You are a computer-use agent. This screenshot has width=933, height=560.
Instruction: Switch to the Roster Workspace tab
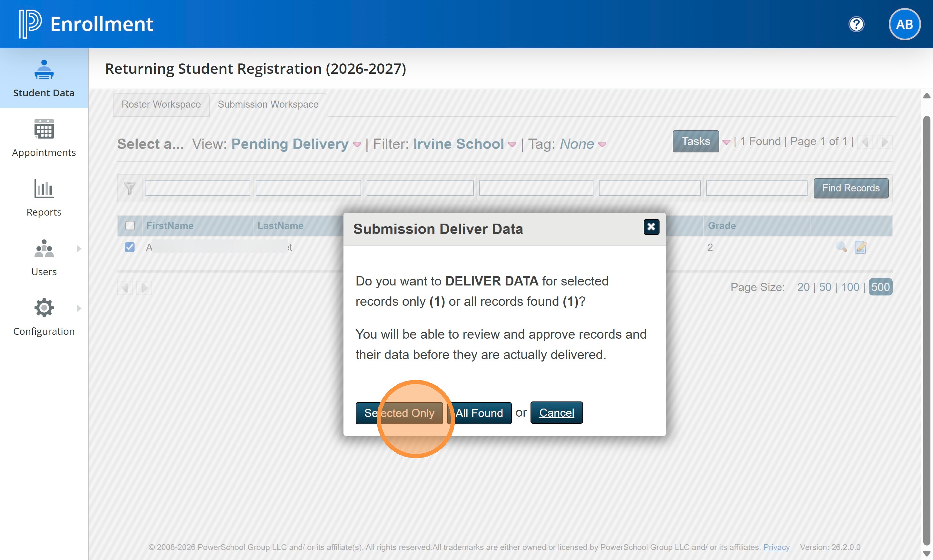161,104
